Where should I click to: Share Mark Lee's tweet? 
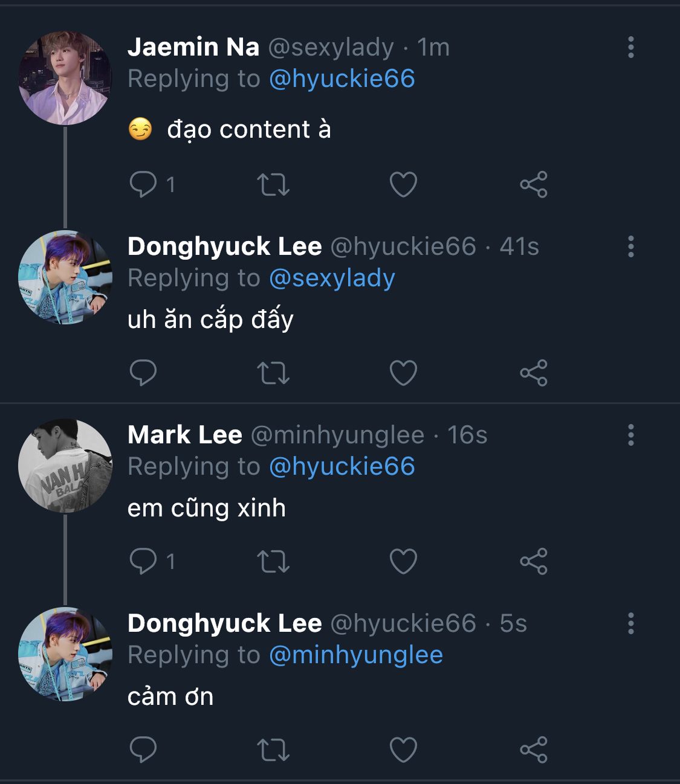point(534,562)
